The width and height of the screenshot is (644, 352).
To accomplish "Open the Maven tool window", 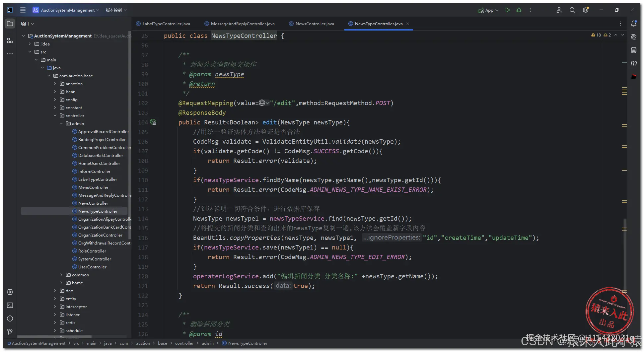I will [x=634, y=63].
